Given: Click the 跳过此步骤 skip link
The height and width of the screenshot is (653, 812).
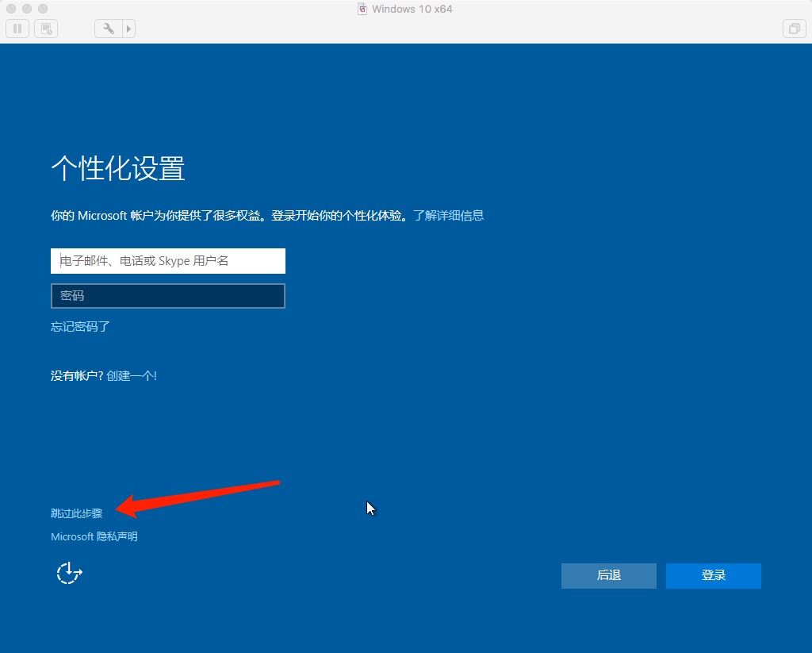Looking at the screenshot, I should pos(77,513).
